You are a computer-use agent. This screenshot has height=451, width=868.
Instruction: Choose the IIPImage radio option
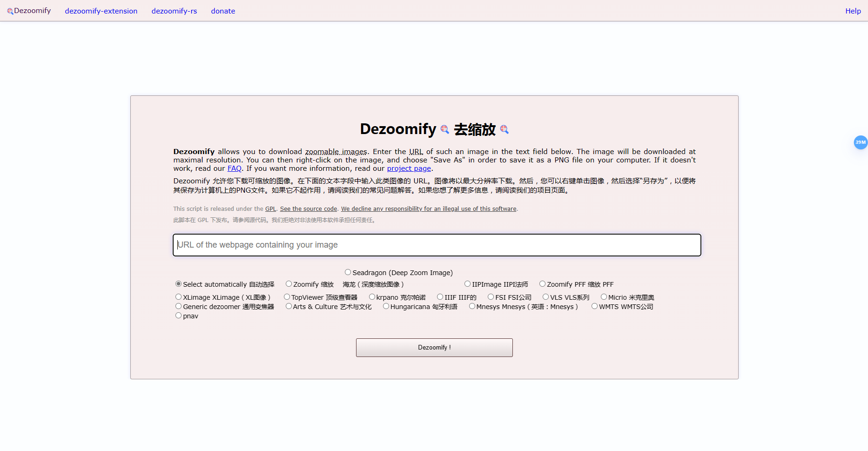(x=467, y=284)
